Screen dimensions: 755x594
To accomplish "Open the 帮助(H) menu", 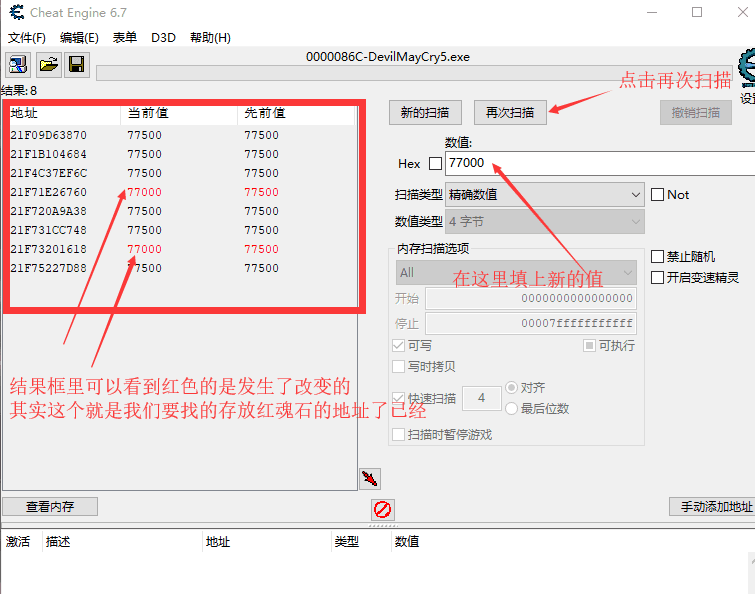I will point(210,38).
